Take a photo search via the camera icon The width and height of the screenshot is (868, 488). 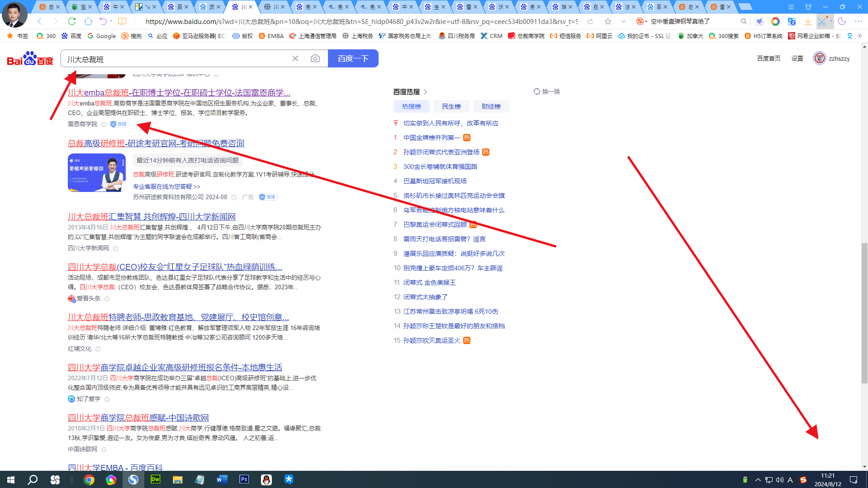315,58
